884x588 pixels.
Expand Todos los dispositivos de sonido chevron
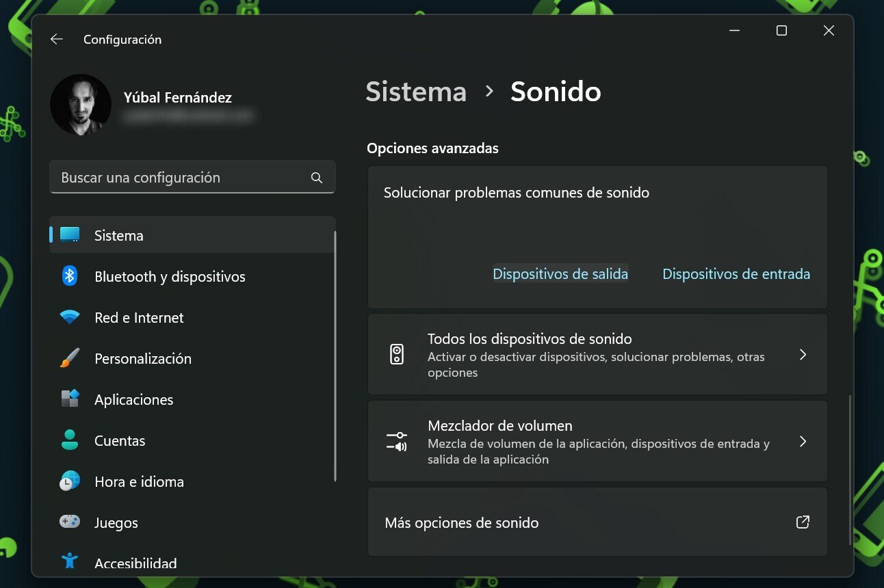803,354
